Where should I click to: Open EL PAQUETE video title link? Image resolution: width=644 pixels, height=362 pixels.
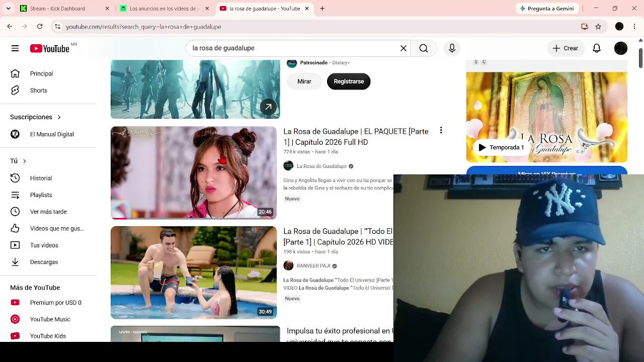pyautogui.click(x=356, y=137)
